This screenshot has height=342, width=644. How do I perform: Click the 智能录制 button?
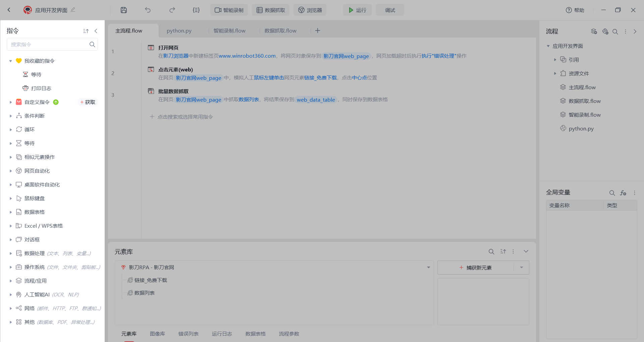click(x=229, y=10)
